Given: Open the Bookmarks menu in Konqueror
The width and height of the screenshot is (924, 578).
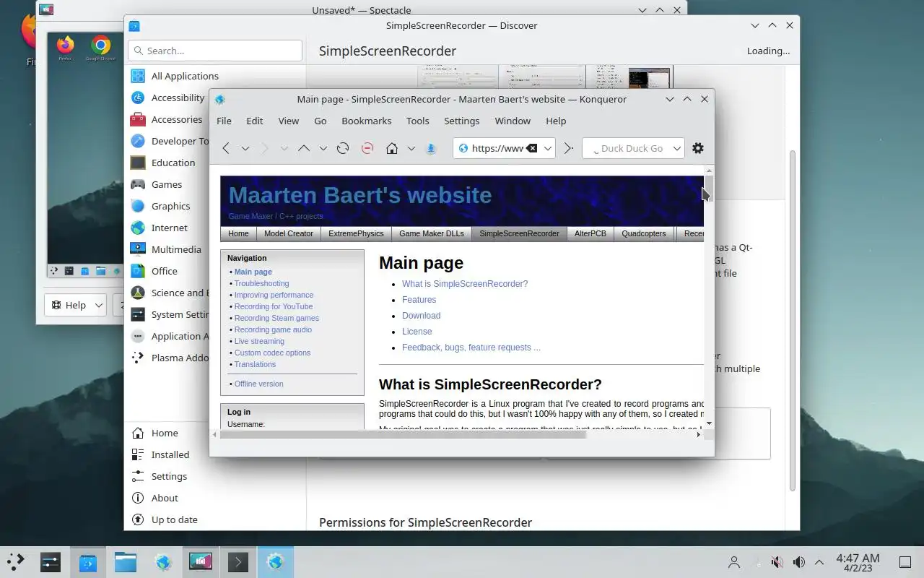Looking at the screenshot, I should pos(367,121).
